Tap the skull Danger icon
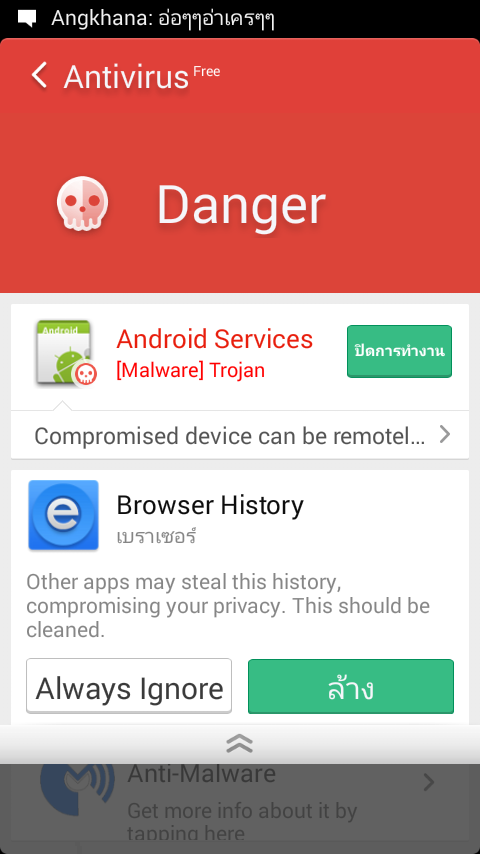The width and height of the screenshot is (480, 854). pos(82,203)
